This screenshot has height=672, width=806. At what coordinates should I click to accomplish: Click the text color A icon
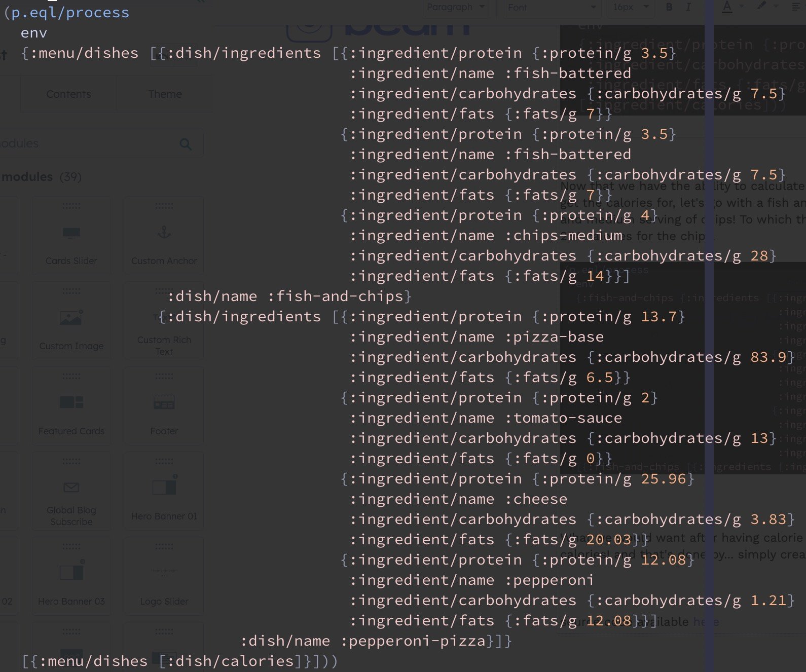click(x=727, y=7)
